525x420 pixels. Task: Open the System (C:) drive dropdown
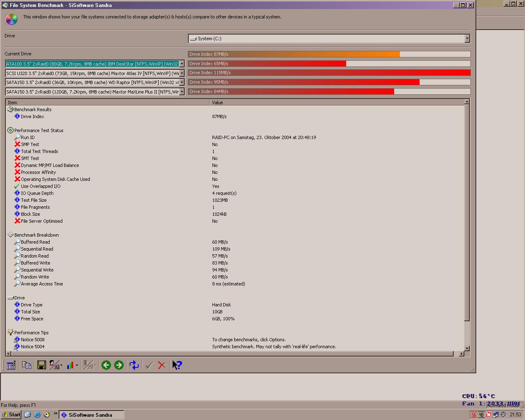[x=467, y=39]
